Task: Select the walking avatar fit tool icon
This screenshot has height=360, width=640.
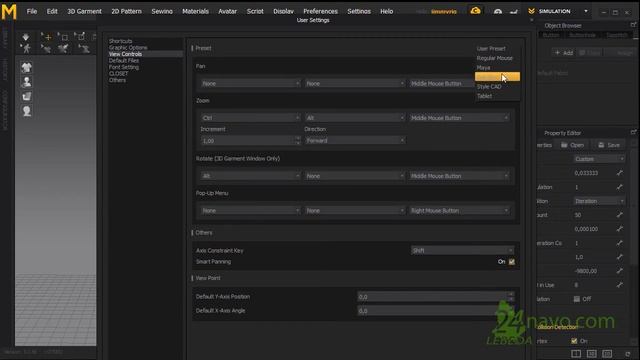Action: point(26,49)
